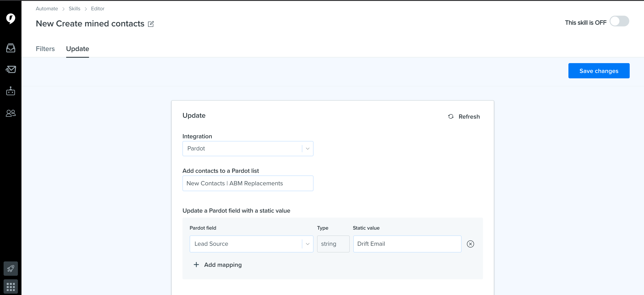
Task: Switch to the Filters tab
Action: 45,49
